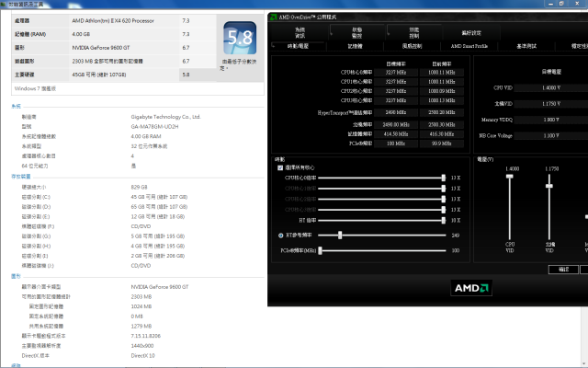Toggle the select all cores checkbox
Image resolution: width=588 pixels, height=368 pixels.
click(280, 167)
